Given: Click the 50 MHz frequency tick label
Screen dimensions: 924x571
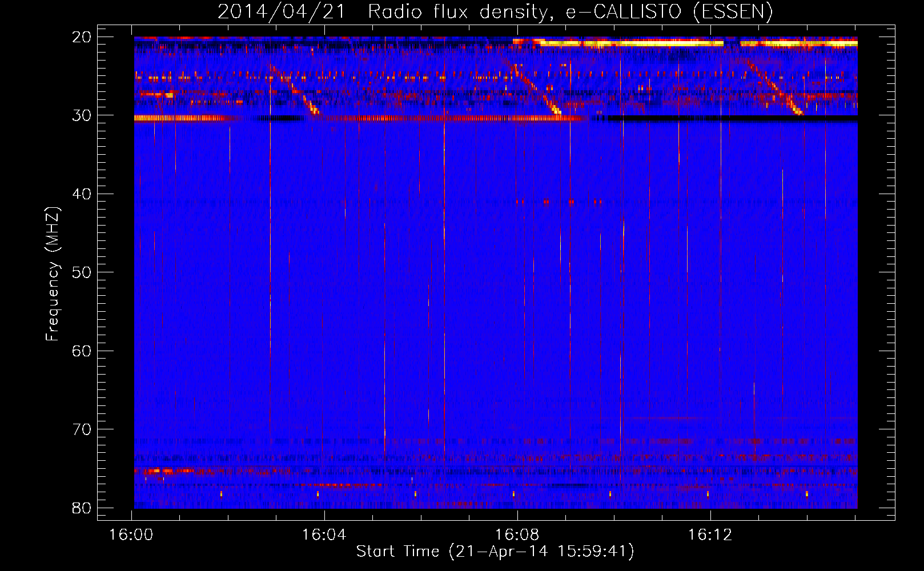Looking at the screenshot, I should 82,272.
